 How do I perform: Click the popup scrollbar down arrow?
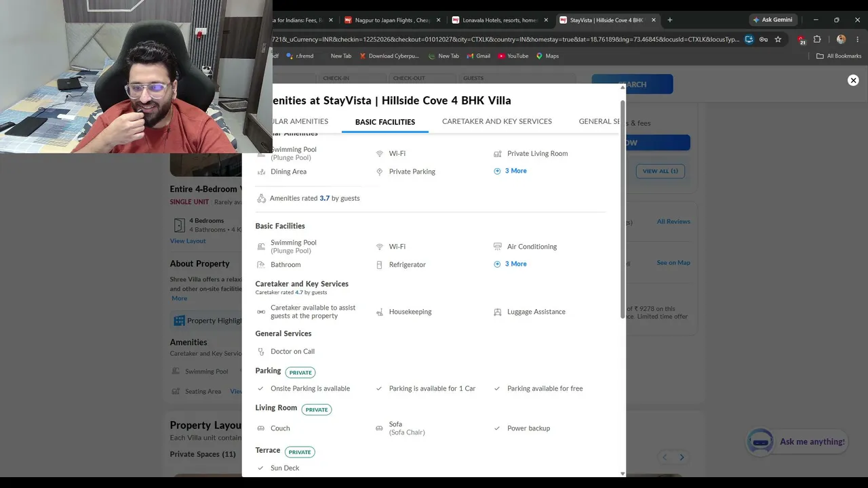pos(623,473)
